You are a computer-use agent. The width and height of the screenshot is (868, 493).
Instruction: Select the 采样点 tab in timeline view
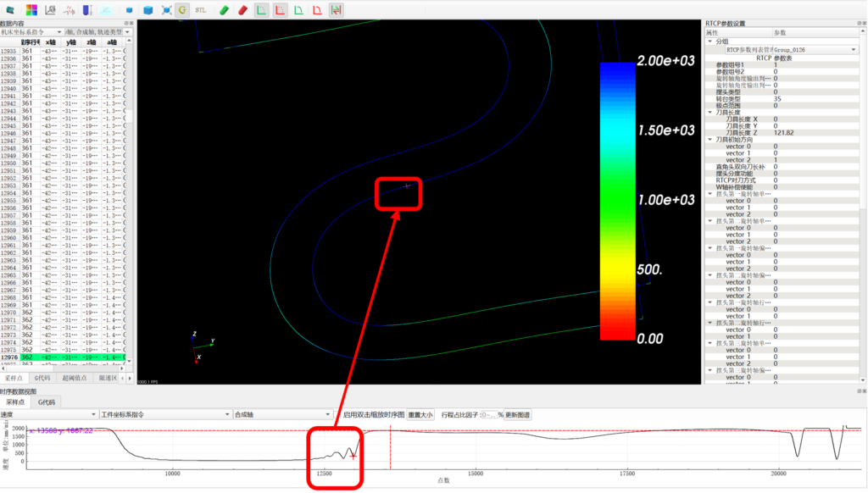[x=15, y=402]
